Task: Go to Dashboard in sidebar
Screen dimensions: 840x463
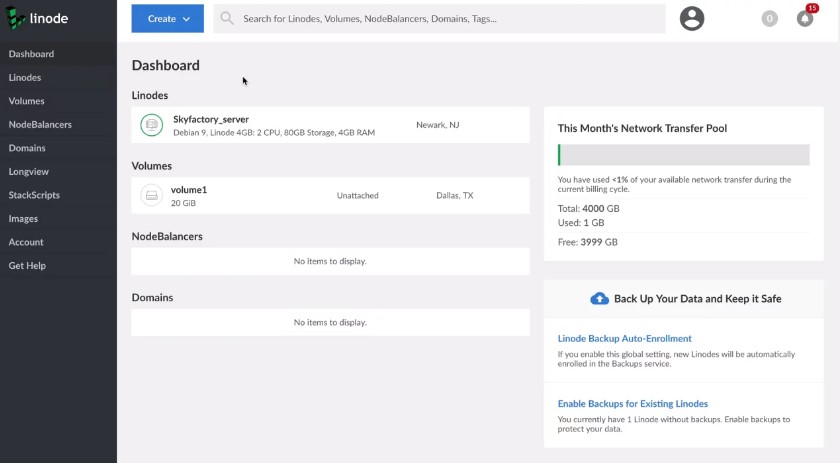Action: tap(31, 54)
